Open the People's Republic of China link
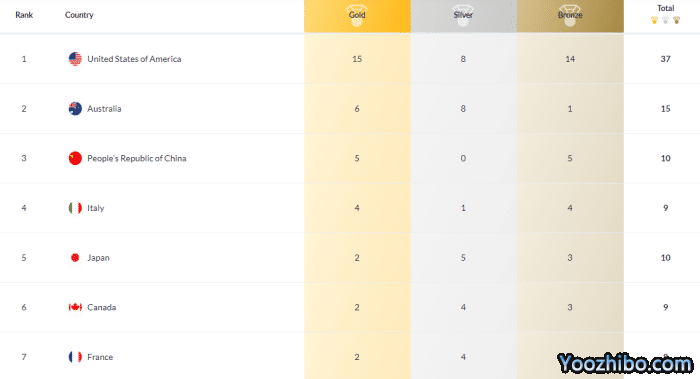This screenshot has width=700, height=379. (137, 158)
